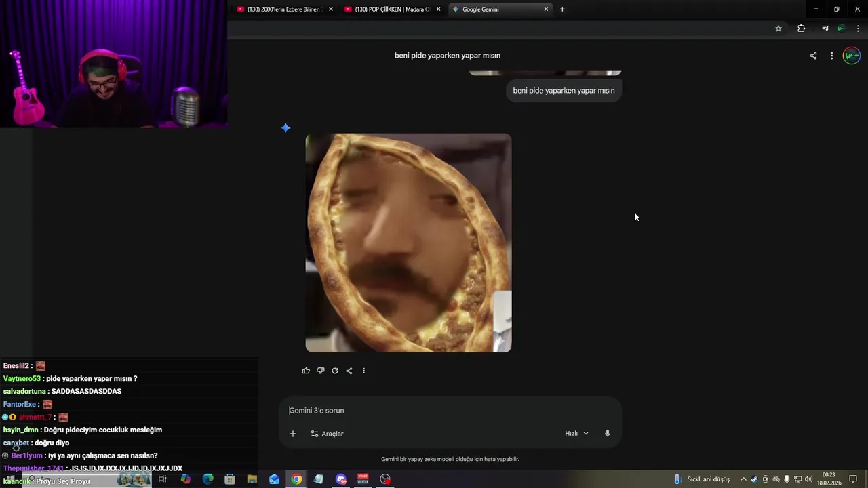Screen dimensions: 868x488
Task: Launch Copilot from the taskbar
Action: pos(186,479)
